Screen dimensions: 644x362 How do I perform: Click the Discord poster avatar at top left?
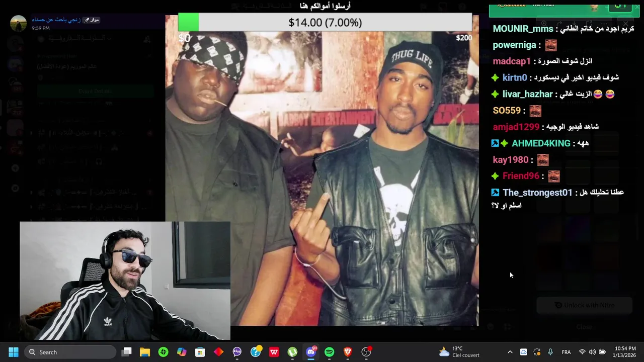point(18,24)
